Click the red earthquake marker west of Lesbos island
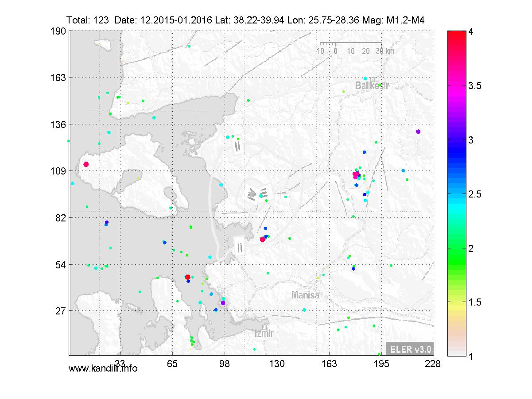532x399 pixels. pos(86,164)
